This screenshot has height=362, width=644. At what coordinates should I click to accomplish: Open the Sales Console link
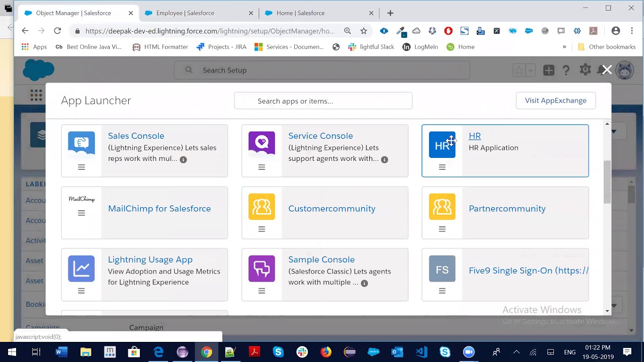(x=136, y=136)
